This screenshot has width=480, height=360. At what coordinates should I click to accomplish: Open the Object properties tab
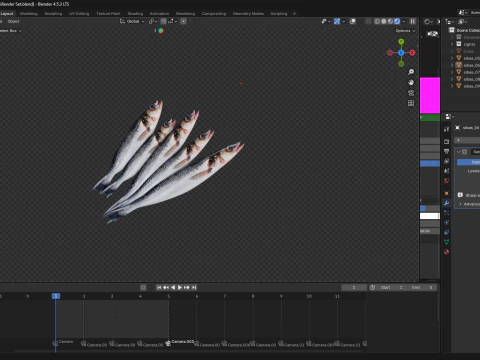click(447, 193)
